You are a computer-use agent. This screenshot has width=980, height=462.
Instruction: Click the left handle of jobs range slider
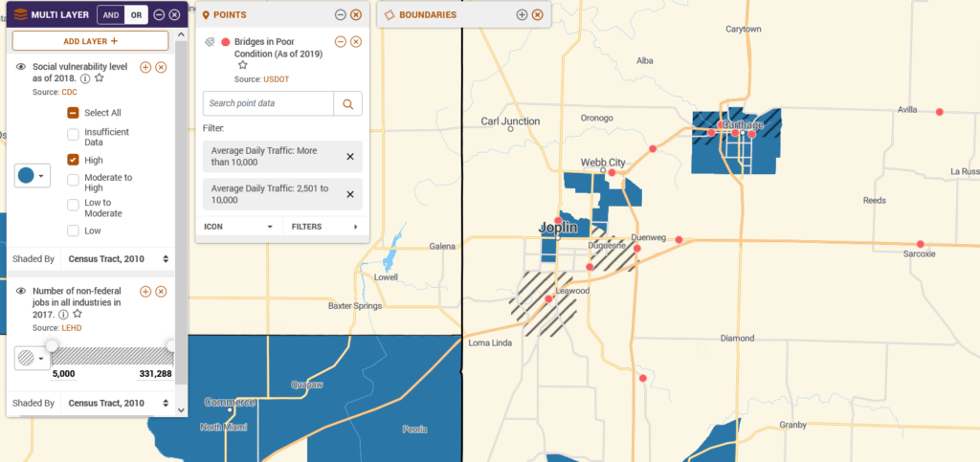(52, 346)
